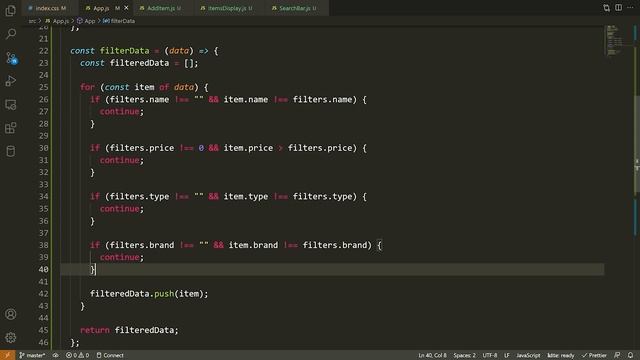
Task: Open the Manage settings gear
Action: click(11, 337)
